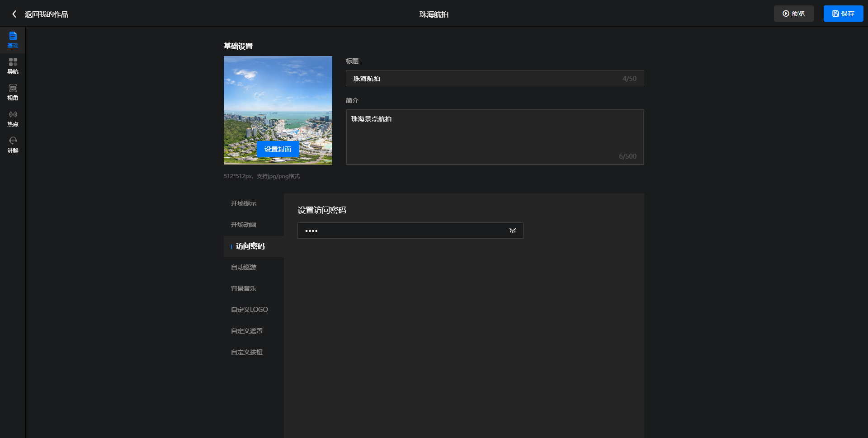Select the 自动巡游 settings tab
This screenshot has width=868, height=438.
244,267
